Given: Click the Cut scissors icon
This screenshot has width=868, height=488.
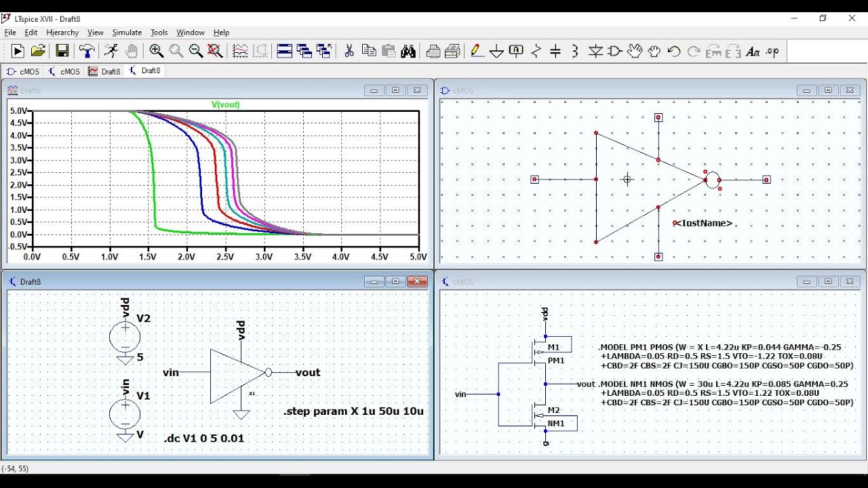Looking at the screenshot, I should coord(349,51).
